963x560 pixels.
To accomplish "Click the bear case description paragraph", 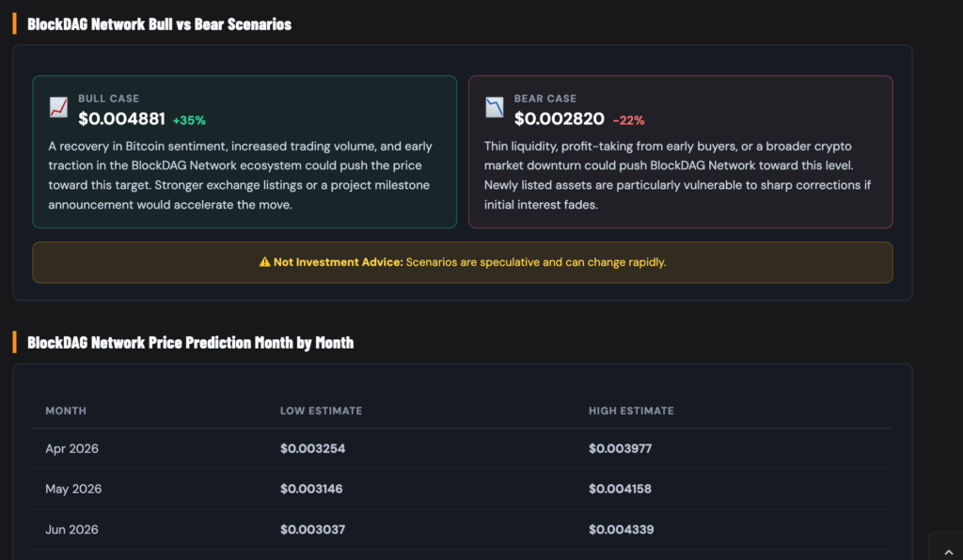I will [x=677, y=176].
